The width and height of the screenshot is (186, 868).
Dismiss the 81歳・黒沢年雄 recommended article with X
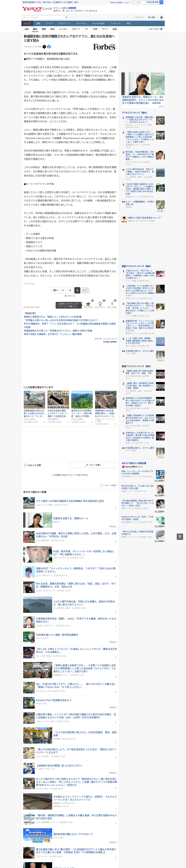click(x=115, y=561)
